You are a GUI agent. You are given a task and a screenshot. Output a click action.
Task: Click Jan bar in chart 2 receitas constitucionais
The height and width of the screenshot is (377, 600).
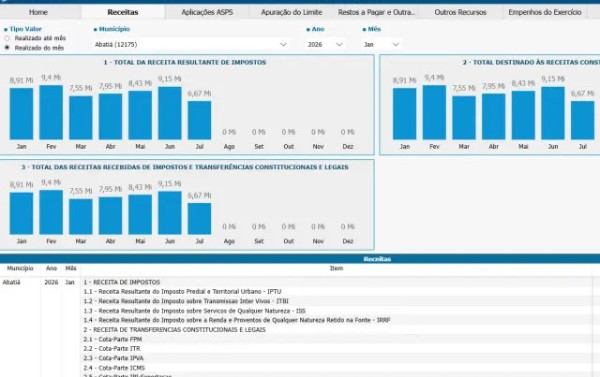point(405,114)
